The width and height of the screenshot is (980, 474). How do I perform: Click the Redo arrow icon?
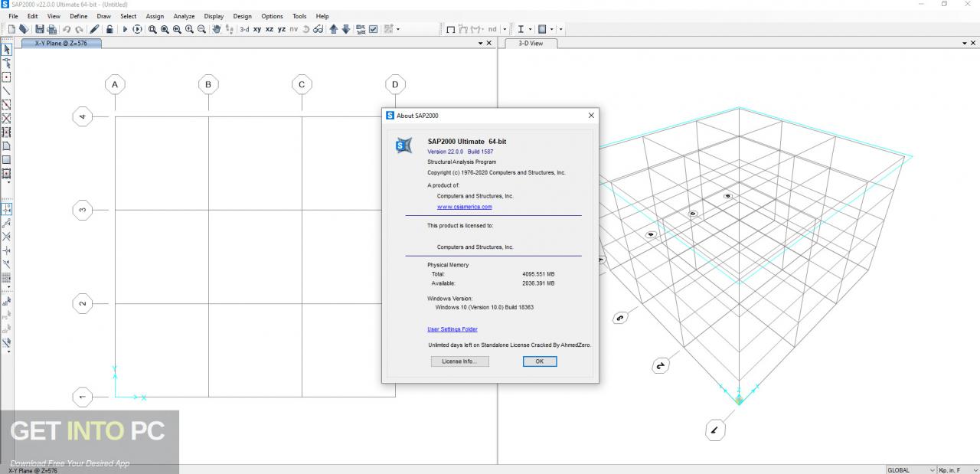pos(79,29)
